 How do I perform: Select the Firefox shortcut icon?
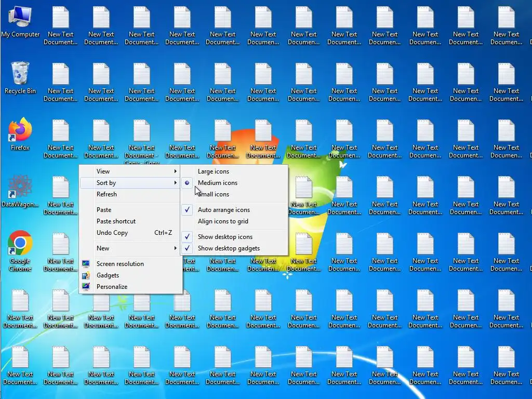pos(20,135)
